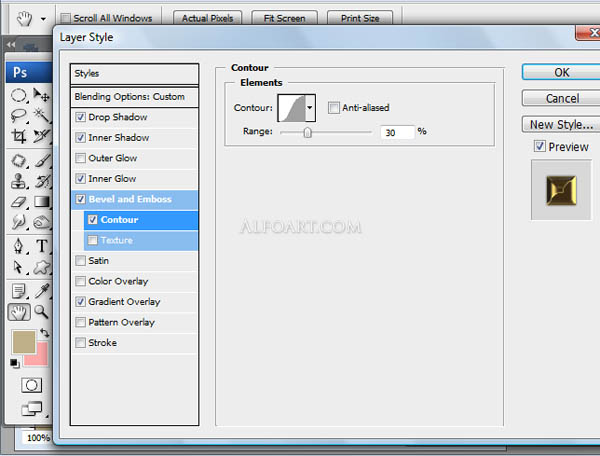Select the Stroke settings label
Image resolution: width=600 pixels, height=456 pixels.
tap(103, 343)
